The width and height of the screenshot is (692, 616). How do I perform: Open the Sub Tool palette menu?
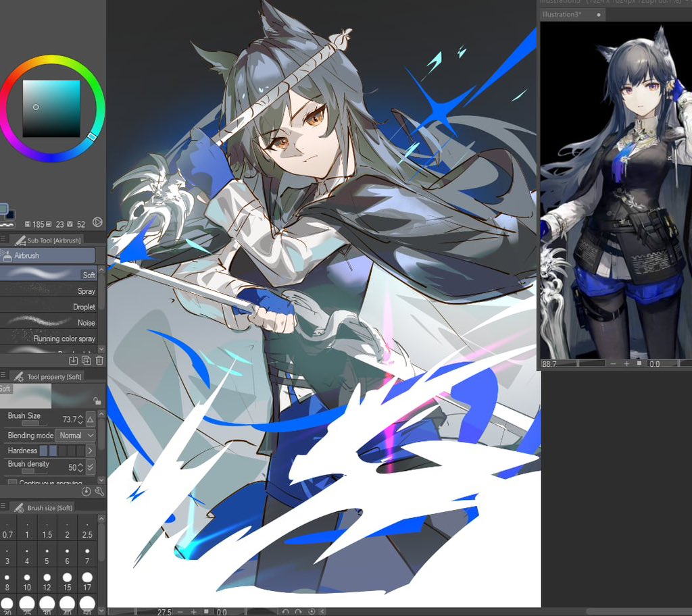click(x=3, y=238)
